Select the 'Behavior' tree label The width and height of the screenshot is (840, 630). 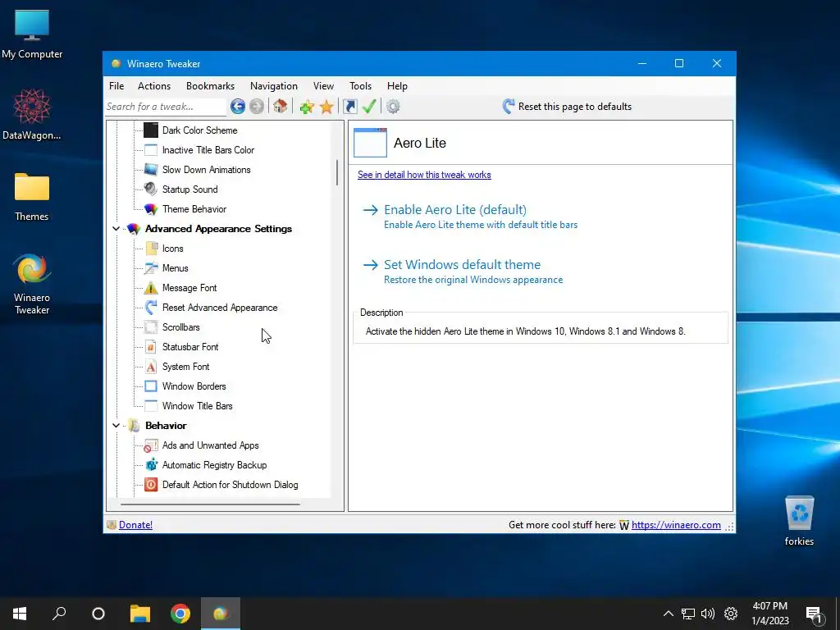(166, 426)
